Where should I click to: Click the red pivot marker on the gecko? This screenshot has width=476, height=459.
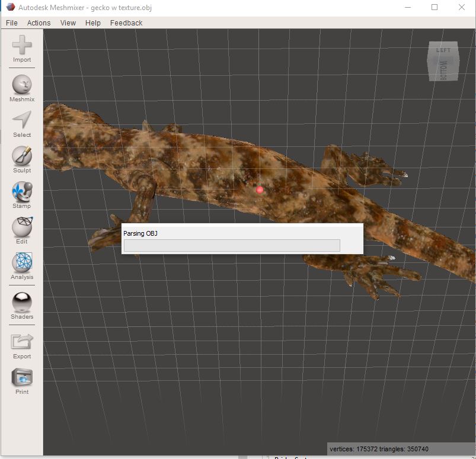coord(260,190)
